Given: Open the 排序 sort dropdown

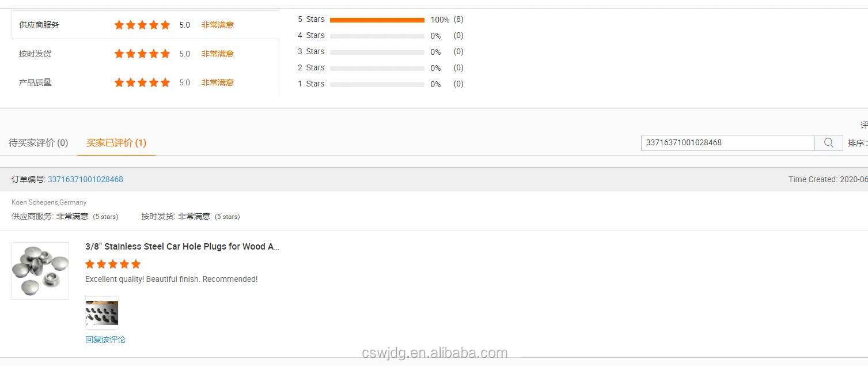Looking at the screenshot, I should pos(857,143).
